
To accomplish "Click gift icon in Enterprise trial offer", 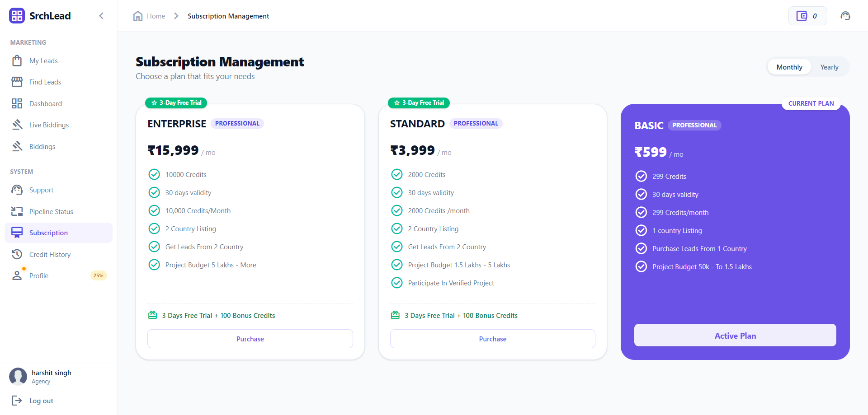I will click(x=153, y=315).
